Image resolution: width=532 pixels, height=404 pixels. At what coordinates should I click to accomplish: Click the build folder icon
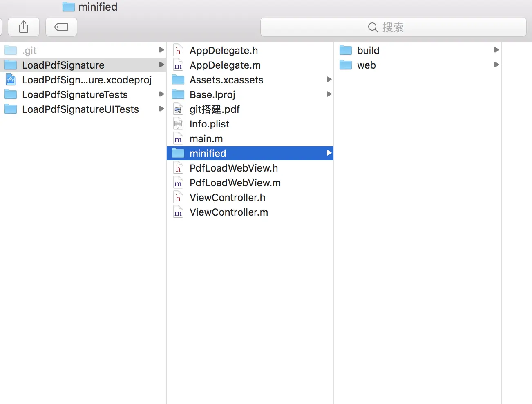point(346,50)
